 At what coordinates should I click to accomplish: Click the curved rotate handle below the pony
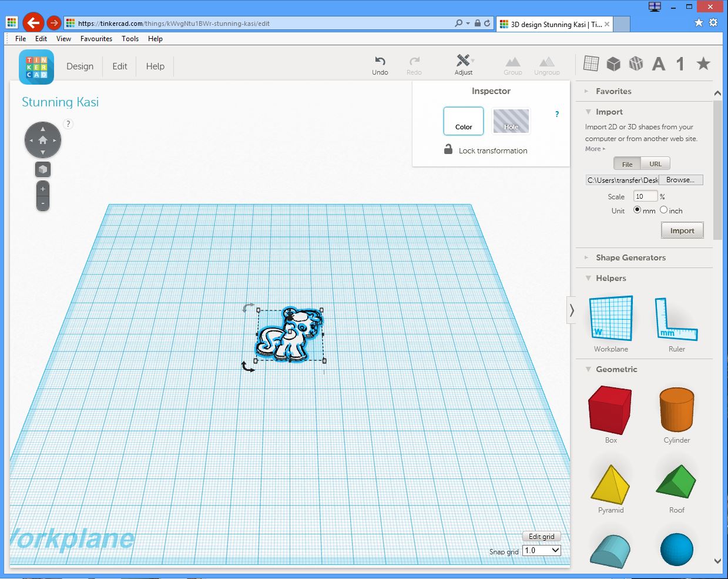(x=248, y=367)
